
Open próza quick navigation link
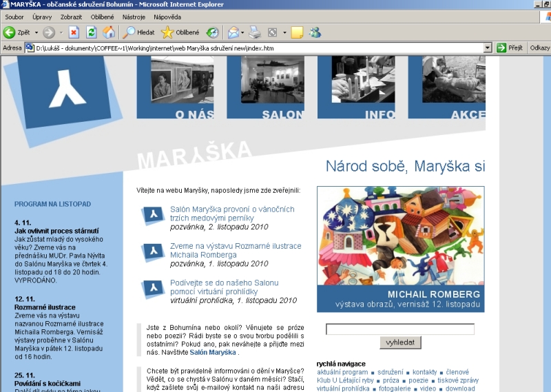(391, 380)
